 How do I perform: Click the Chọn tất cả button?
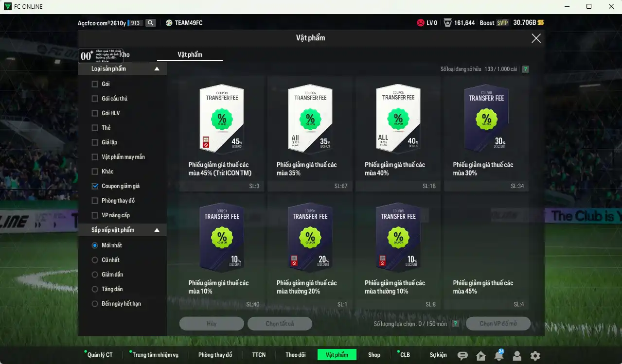[x=280, y=324]
